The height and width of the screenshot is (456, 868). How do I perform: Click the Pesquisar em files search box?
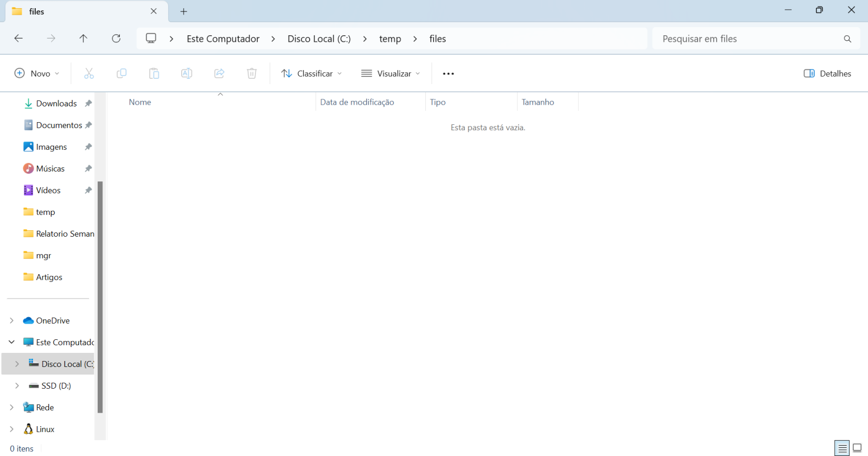[x=749, y=39]
